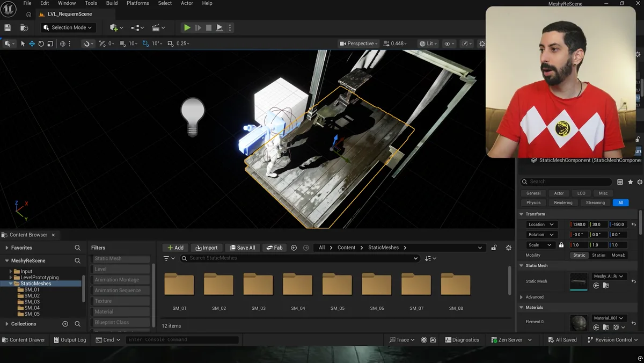
Task: Toggle the scale lock padlock in Transform
Action: (561, 244)
